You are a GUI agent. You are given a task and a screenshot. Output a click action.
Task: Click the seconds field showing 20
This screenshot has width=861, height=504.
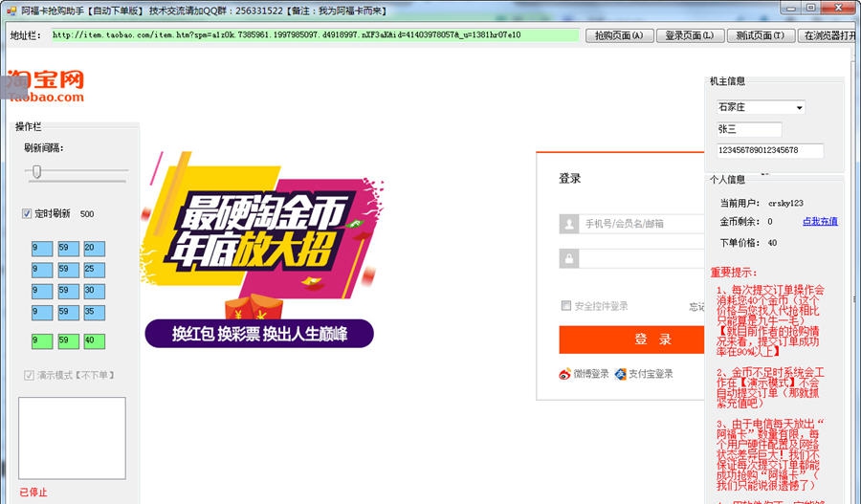pyautogui.click(x=95, y=249)
